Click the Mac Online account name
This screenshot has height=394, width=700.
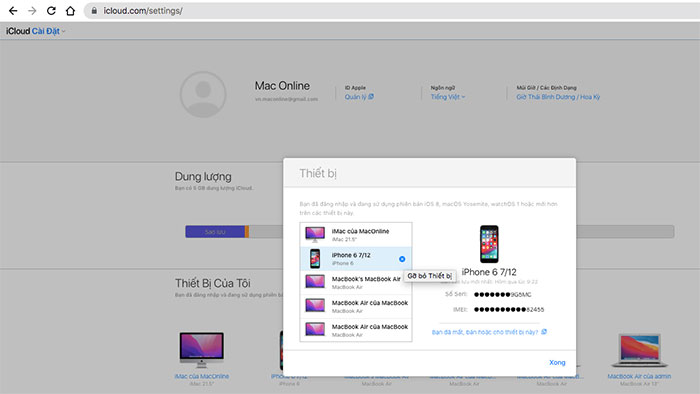pos(282,86)
